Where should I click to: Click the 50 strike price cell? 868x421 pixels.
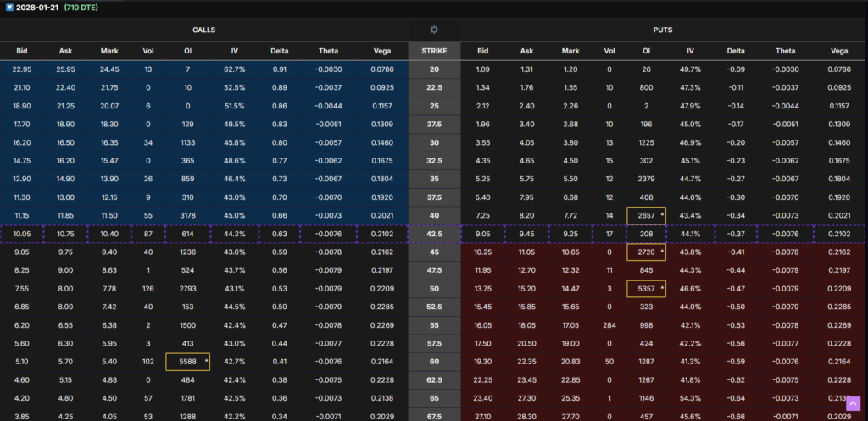(434, 290)
